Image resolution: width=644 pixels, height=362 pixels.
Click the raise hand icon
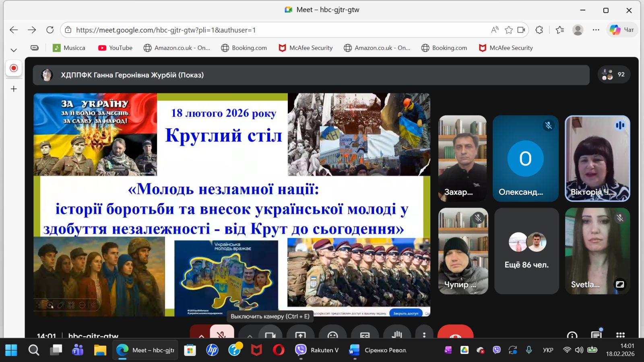pos(397,334)
